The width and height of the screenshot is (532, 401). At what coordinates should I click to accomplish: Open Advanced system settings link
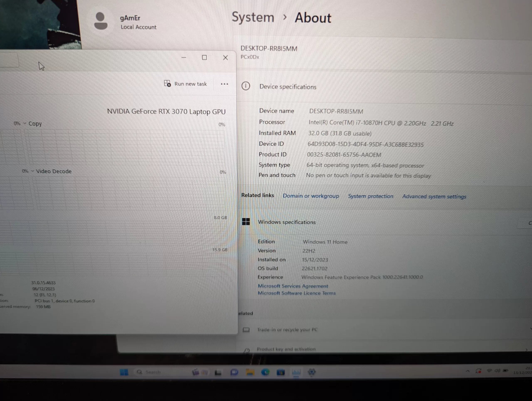434,196
